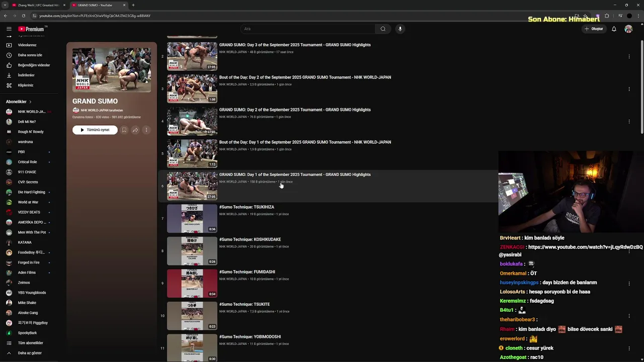Screen dimensions: 644x362
Task: Collapse subscriptions with Daha az göster
Action: [x=30, y=353]
